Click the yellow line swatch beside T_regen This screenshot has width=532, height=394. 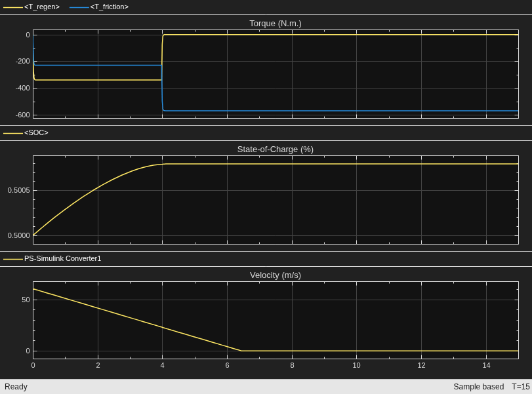point(13,7)
